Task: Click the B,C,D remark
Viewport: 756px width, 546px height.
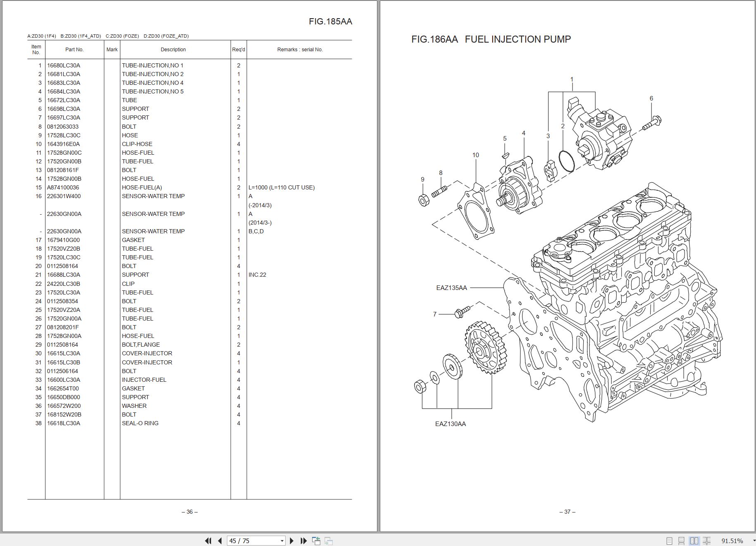Action: (x=256, y=231)
